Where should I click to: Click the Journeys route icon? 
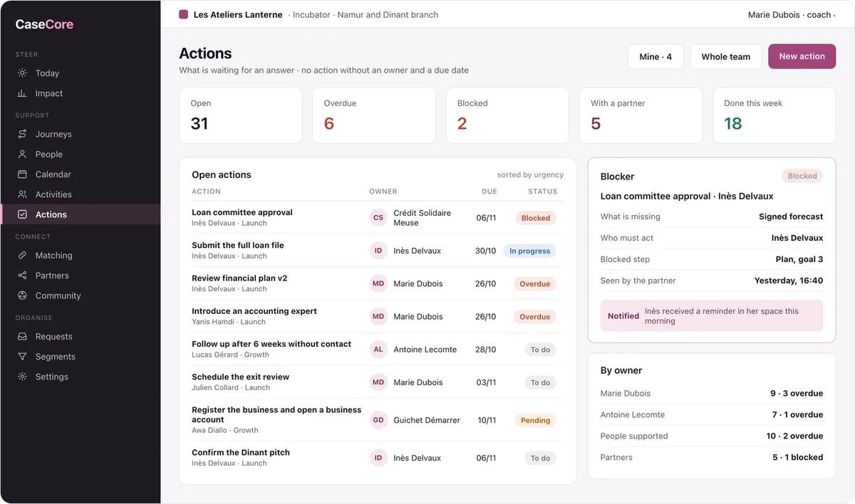pyautogui.click(x=22, y=134)
